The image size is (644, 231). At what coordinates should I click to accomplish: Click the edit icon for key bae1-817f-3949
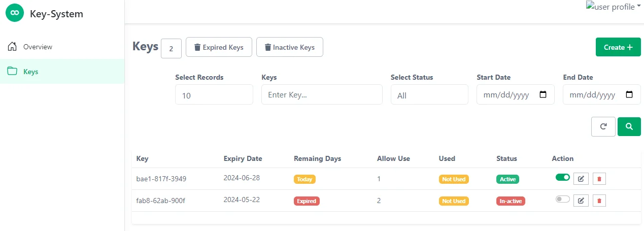pos(581,179)
